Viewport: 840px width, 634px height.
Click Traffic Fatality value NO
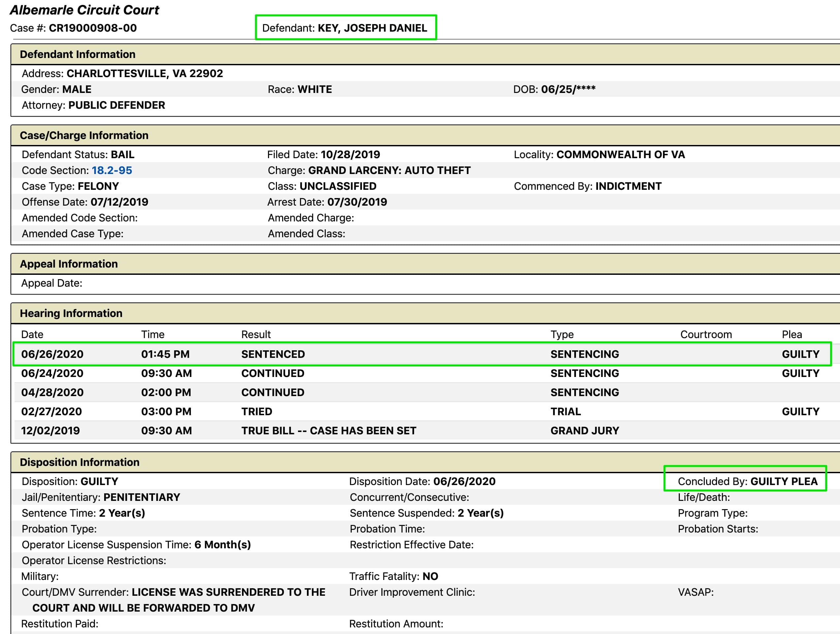pos(430,576)
